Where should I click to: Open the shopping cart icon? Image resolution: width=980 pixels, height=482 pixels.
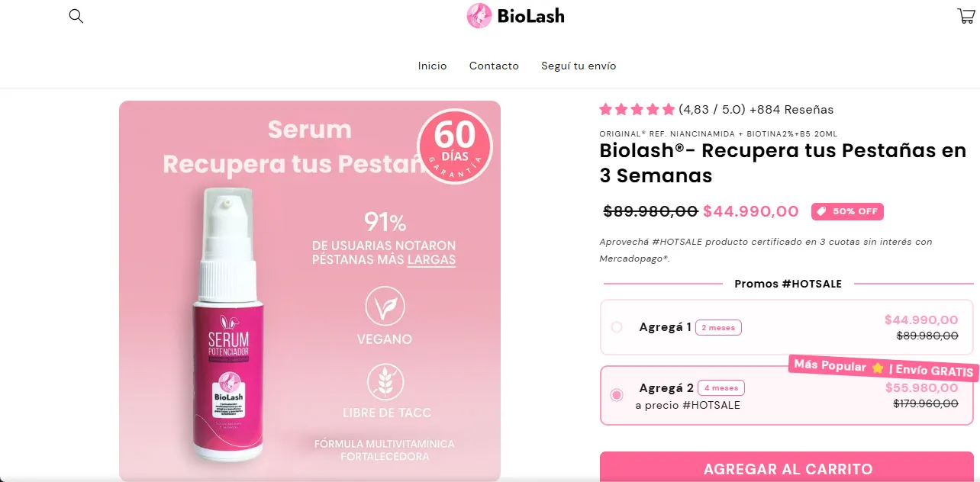965,16
